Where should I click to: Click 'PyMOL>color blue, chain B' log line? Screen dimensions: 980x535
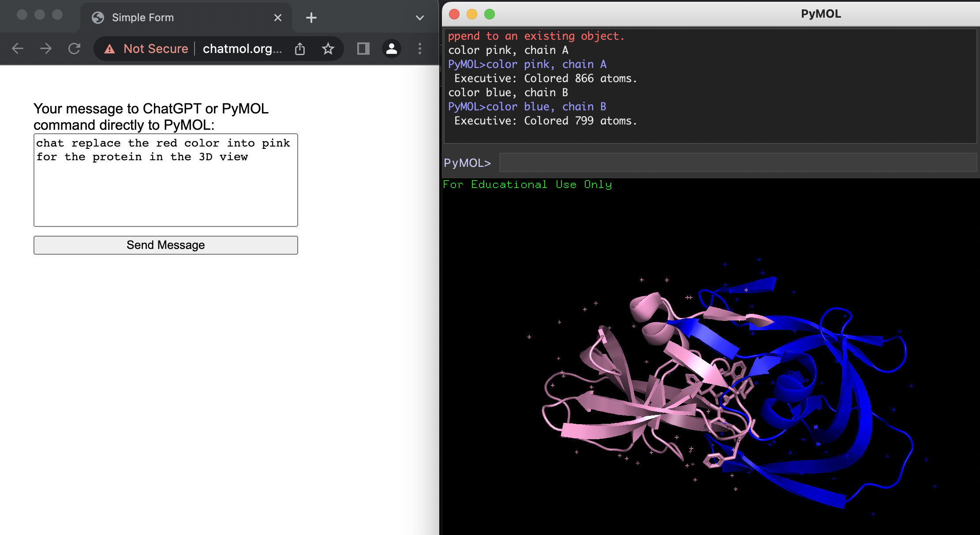point(527,107)
